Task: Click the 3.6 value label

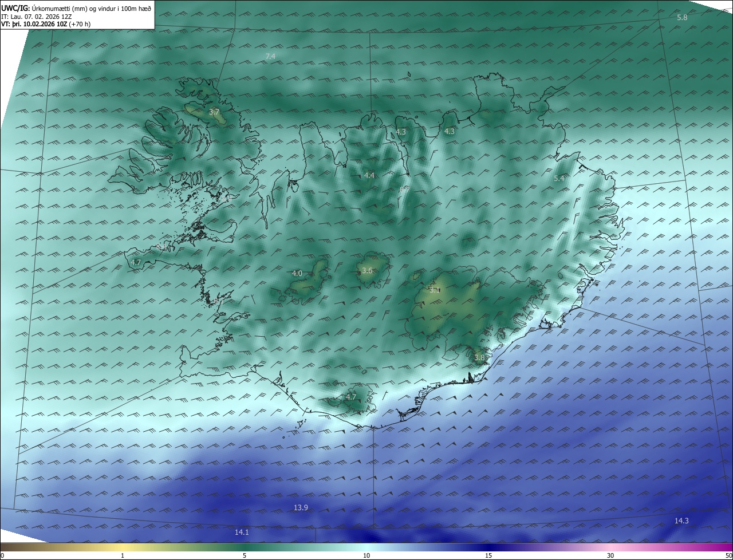Action: [x=367, y=270]
